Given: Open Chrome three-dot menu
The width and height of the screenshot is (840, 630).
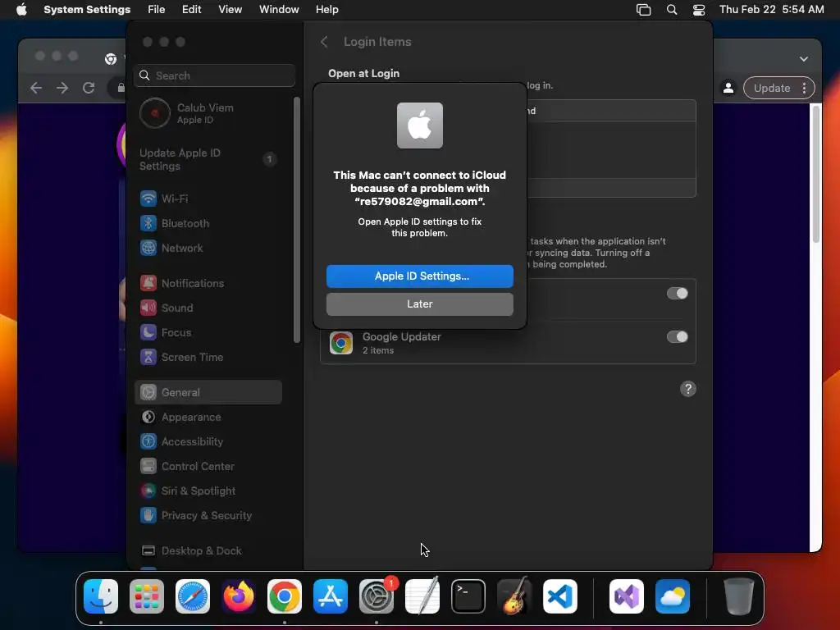Looking at the screenshot, I should tap(804, 88).
